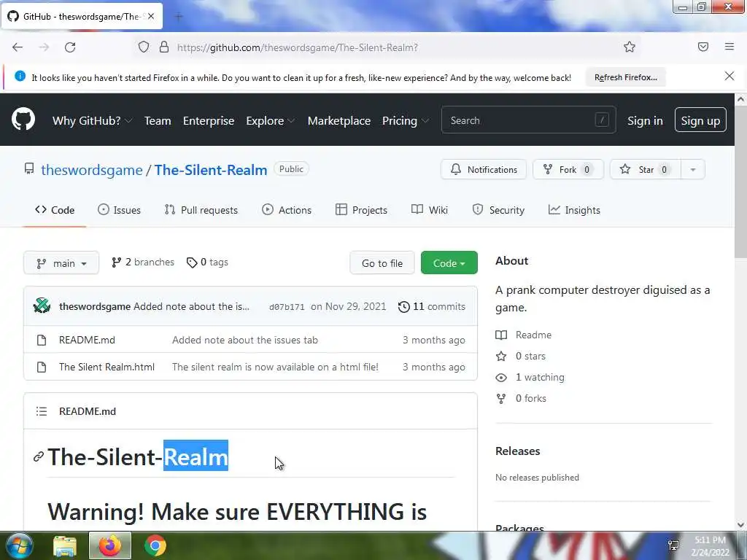Screen dimensions: 747x560
Task: Click the commit history clock icon
Action: click(403, 307)
